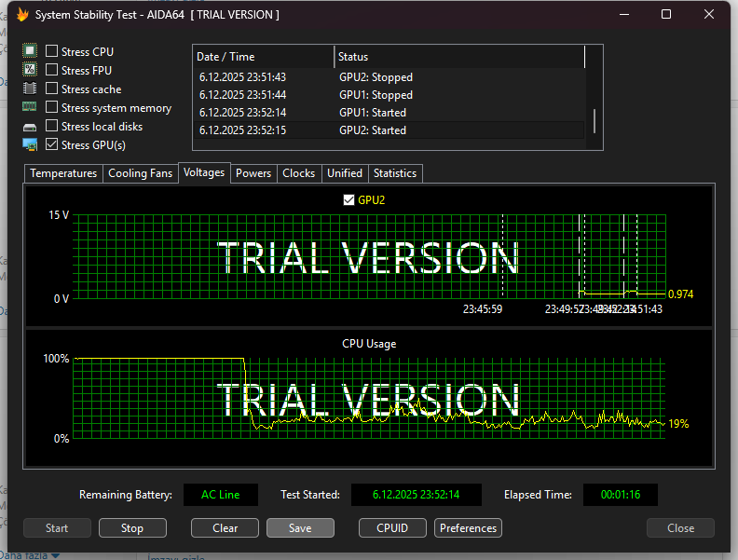The image size is (738, 560).
Task: Open Preferences
Action: (469, 528)
